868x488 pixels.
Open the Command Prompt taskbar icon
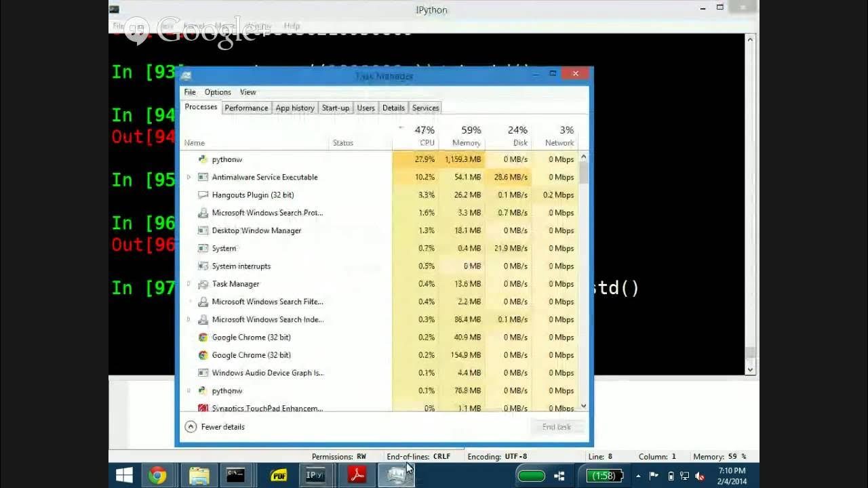235,476
